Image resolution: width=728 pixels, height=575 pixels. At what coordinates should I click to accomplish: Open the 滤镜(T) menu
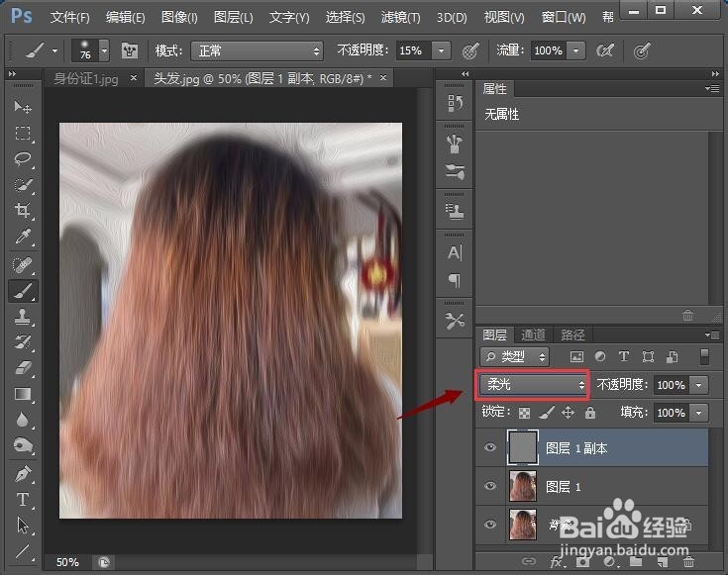click(x=400, y=17)
